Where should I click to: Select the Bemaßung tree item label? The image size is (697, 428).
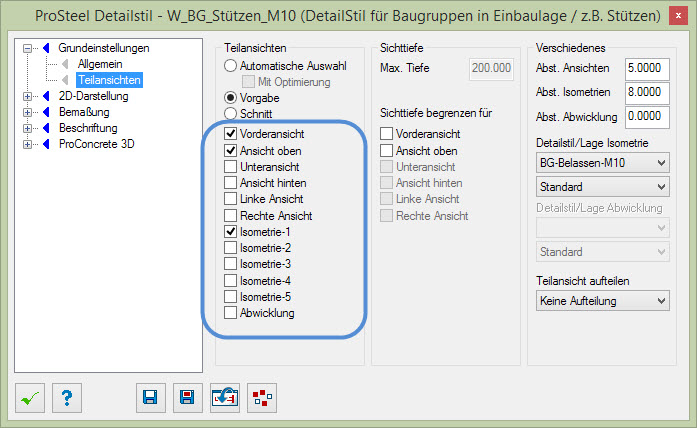tap(84, 112)
